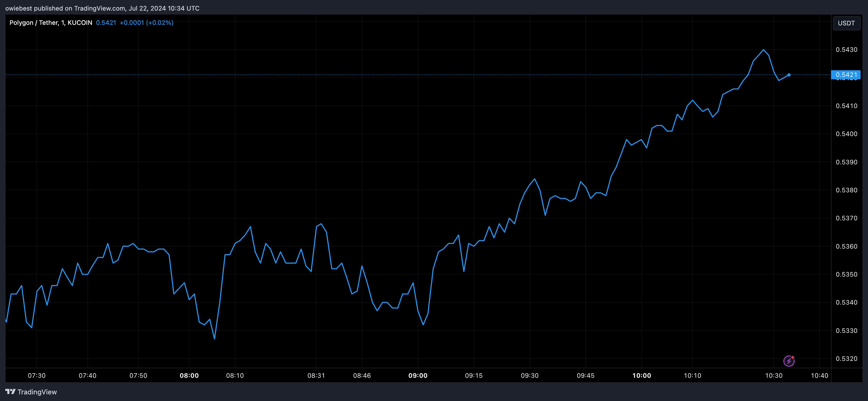
Task: Click the 10:10 time axis label
Action: (692, 375)
